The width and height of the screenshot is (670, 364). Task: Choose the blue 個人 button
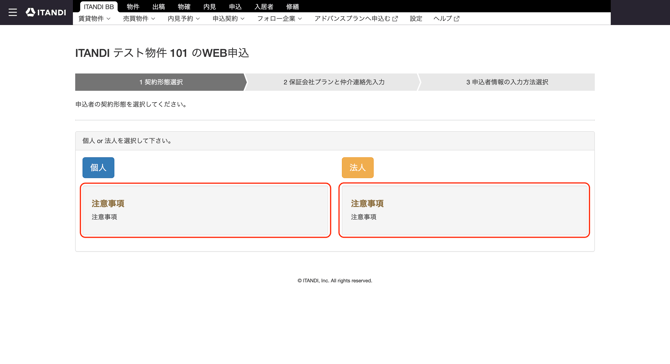pyautogui.click(x=98, y=167)
